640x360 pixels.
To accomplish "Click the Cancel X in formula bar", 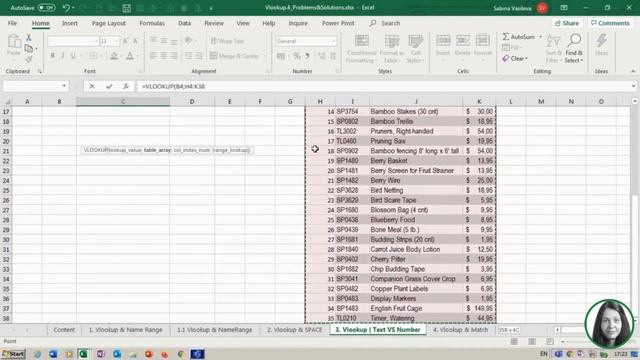I will [x=92, y=87].
